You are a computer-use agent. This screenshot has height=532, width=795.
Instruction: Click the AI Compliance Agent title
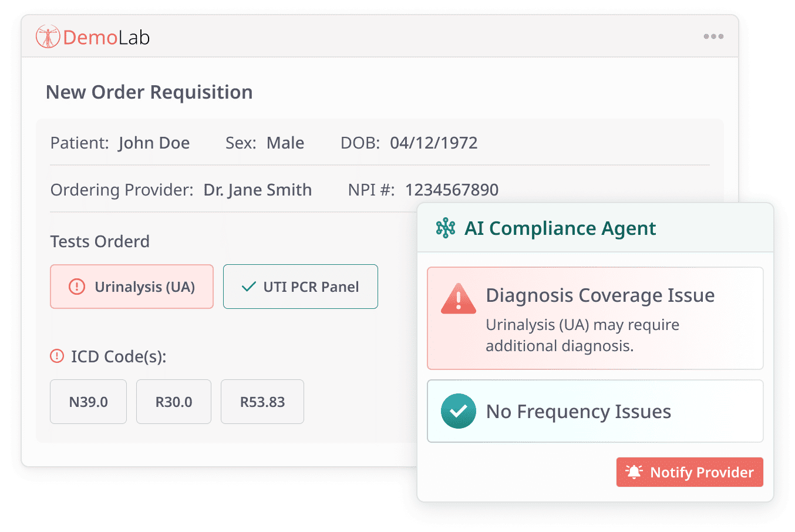560,228
